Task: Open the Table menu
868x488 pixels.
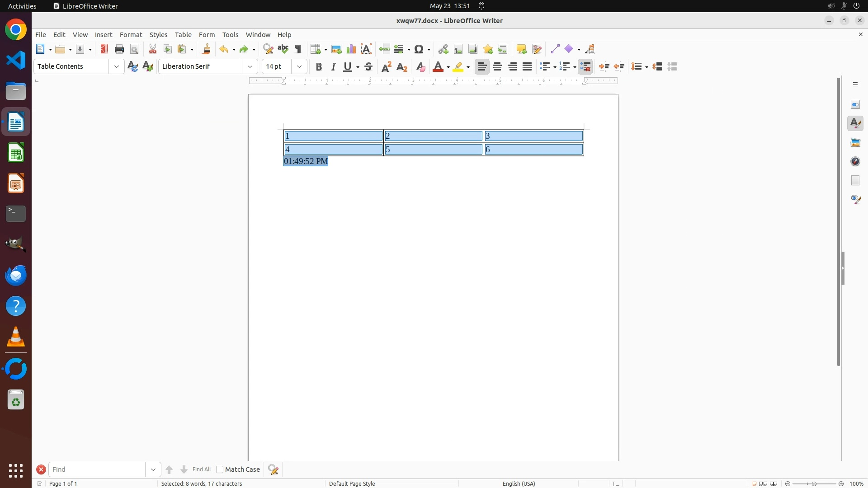Action: click(183, 35)
